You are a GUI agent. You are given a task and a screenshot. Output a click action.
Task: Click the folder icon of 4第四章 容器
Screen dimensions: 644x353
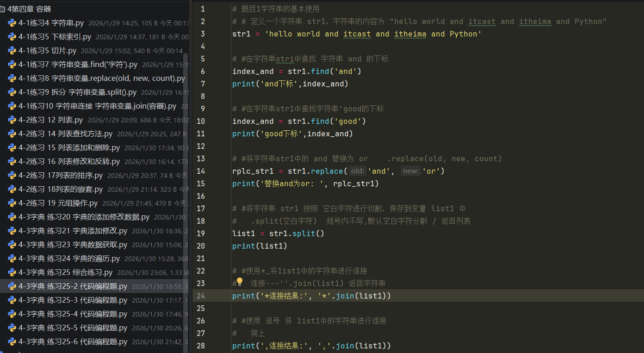coord(2,9)
